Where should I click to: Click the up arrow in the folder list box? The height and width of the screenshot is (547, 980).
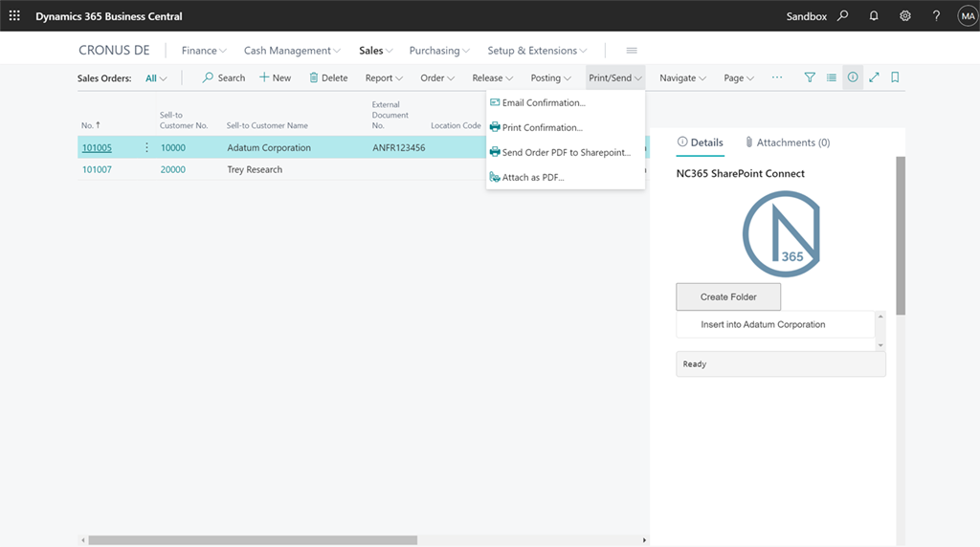[880, 317]
